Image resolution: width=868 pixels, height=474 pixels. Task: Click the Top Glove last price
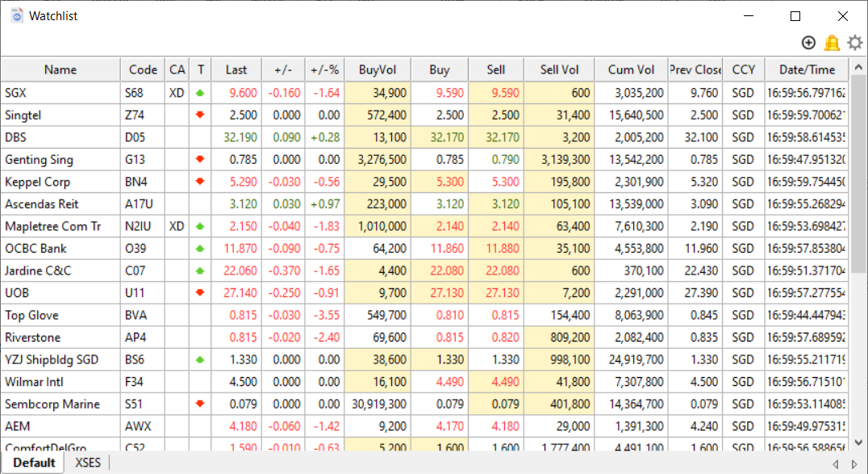pos(242,315)
